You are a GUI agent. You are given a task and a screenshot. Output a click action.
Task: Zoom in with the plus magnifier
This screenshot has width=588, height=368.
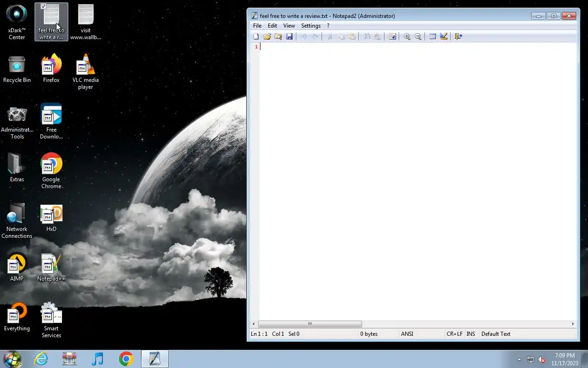(407, 36)
